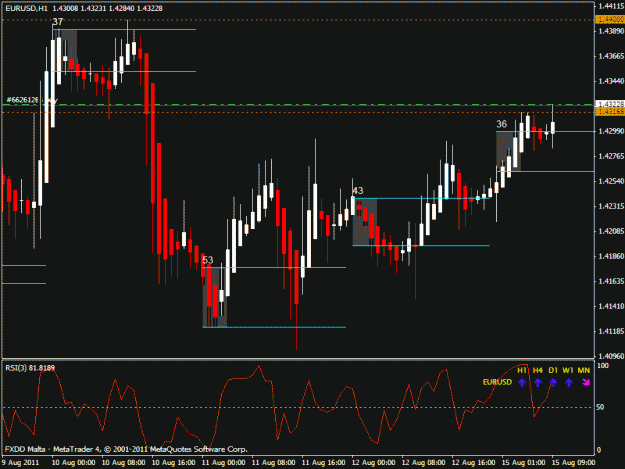Click the range label 53

point(208,260)
